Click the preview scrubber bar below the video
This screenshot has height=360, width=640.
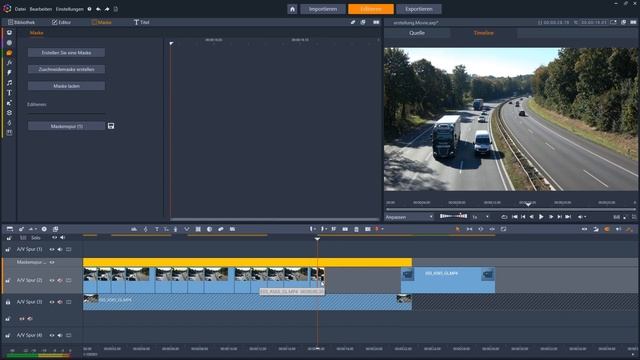click(x=511, y=209)
